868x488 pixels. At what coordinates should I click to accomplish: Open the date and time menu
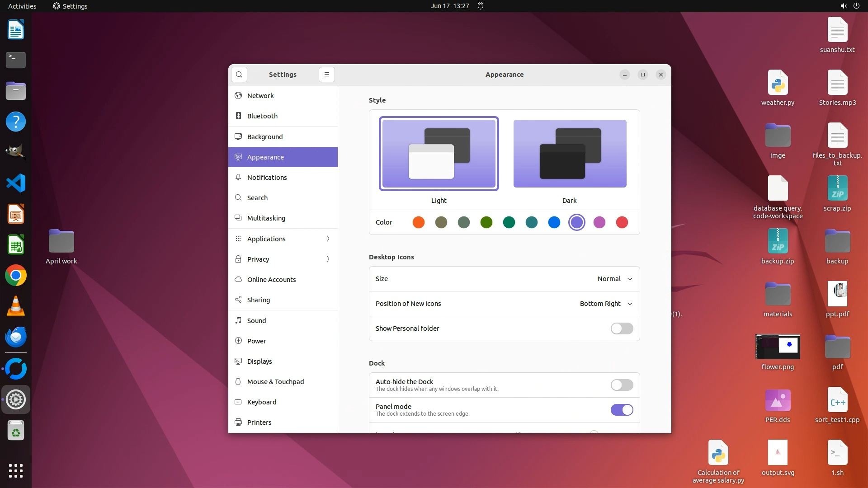(x=449, y=6)
